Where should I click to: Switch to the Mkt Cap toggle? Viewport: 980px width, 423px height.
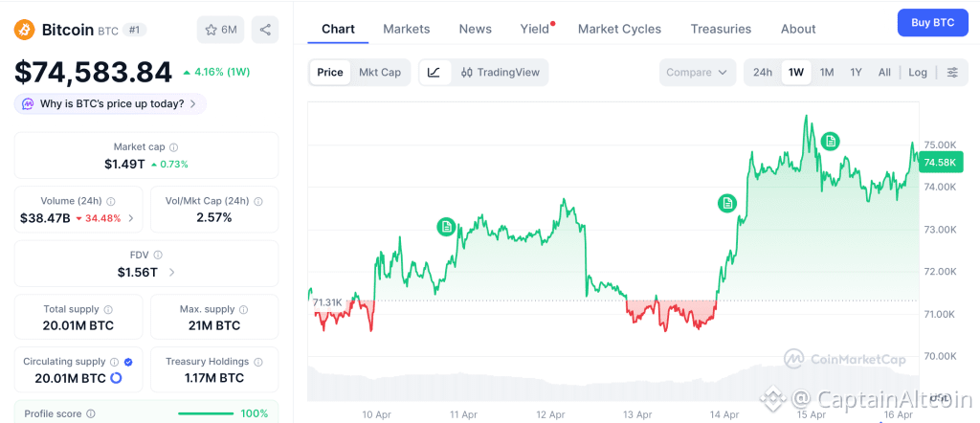click(380, 73)
